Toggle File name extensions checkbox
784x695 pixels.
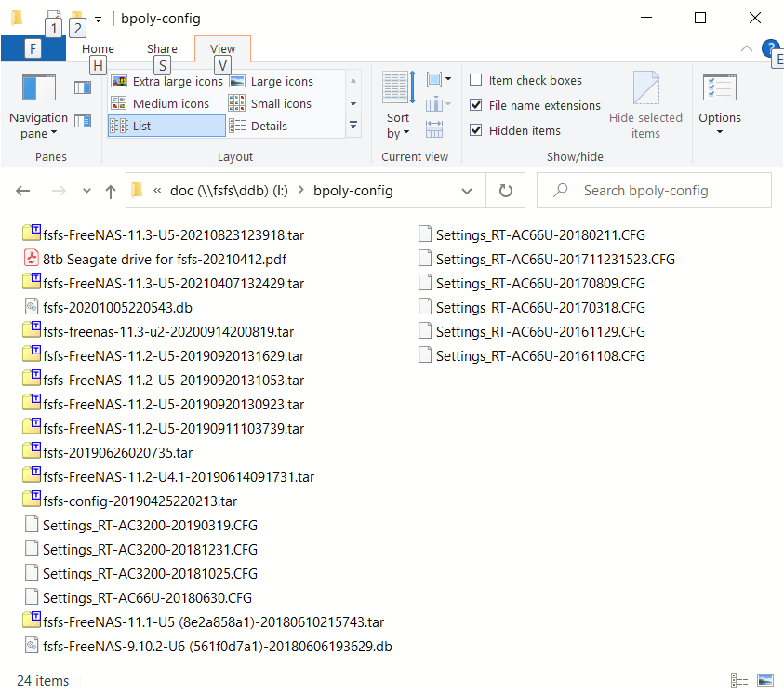coord(476,105)
